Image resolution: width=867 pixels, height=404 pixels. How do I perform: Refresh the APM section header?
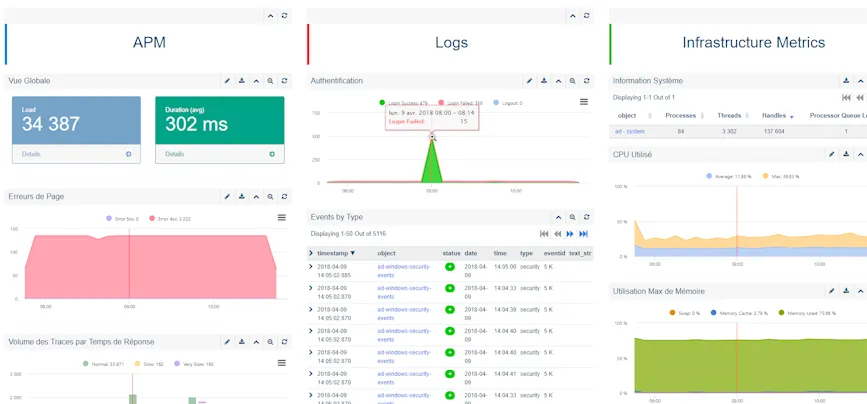(x=284, y=16)
